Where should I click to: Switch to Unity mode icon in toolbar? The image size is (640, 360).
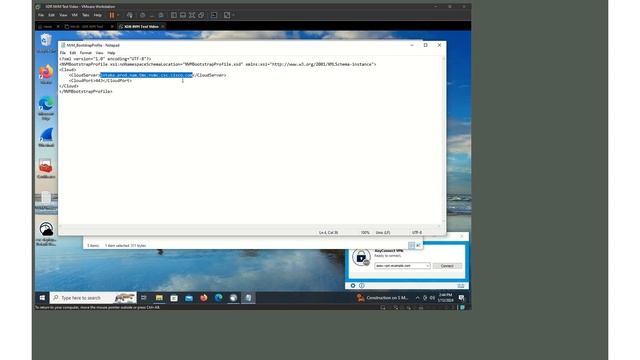pyautogui.click(x=201, y=15)
